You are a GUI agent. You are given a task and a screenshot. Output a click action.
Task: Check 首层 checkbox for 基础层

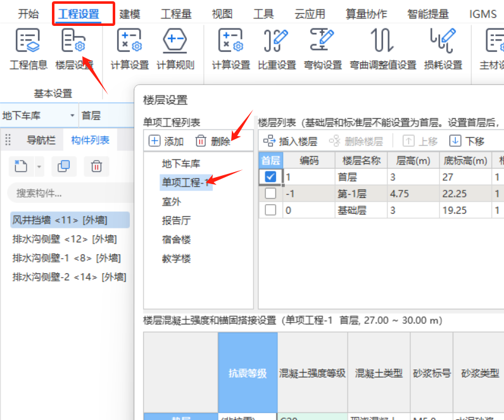pos(270,210)
